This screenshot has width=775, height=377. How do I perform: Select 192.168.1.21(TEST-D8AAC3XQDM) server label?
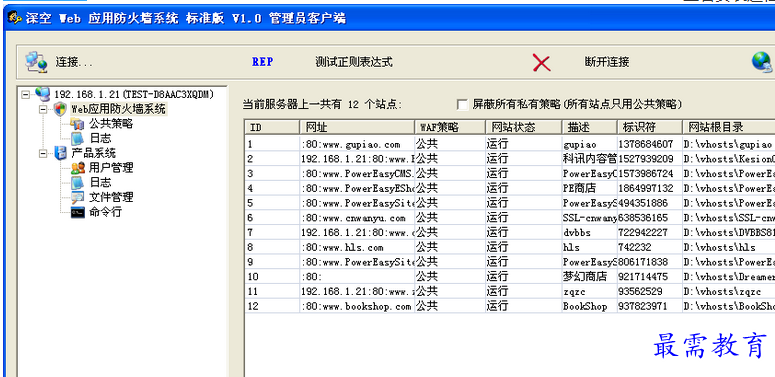pos(134,94)
